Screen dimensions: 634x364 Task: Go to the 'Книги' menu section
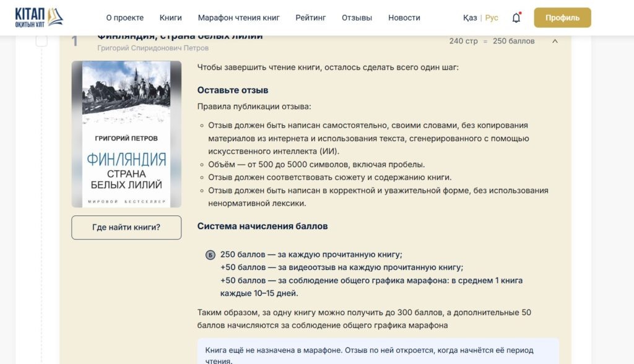(171, 18)
